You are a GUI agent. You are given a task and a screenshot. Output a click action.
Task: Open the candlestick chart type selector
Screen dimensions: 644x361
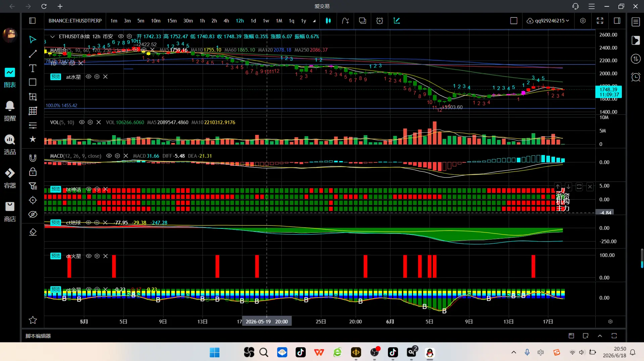click(x=328, y=21)
